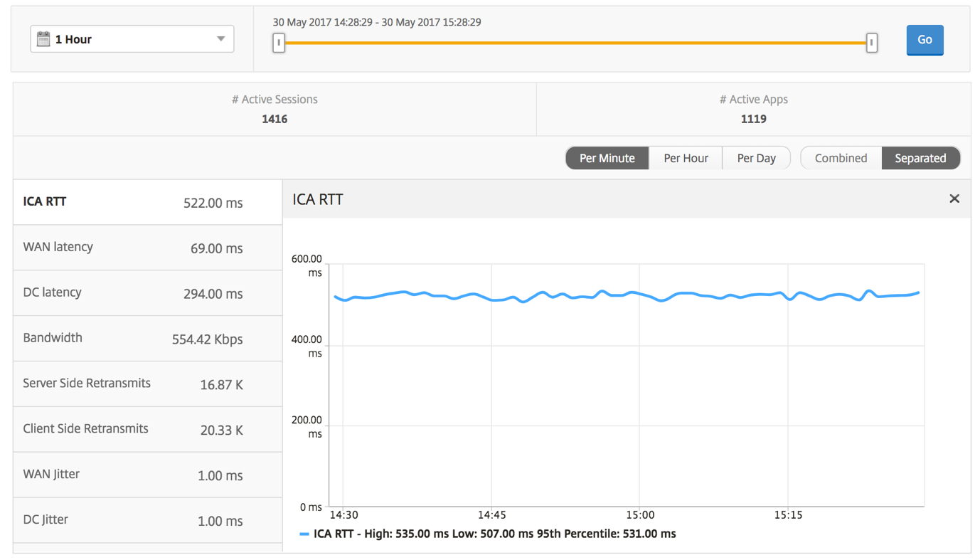Switch to Per Hour granularity
The image size is (980, 560).
(686, 158)
